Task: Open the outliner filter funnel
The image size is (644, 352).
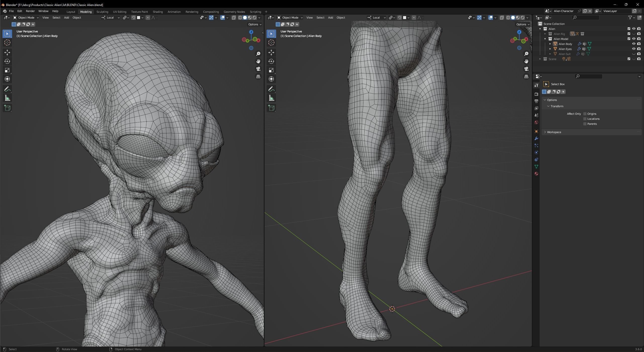Action: pyautogui.click(x=630, y=18)
